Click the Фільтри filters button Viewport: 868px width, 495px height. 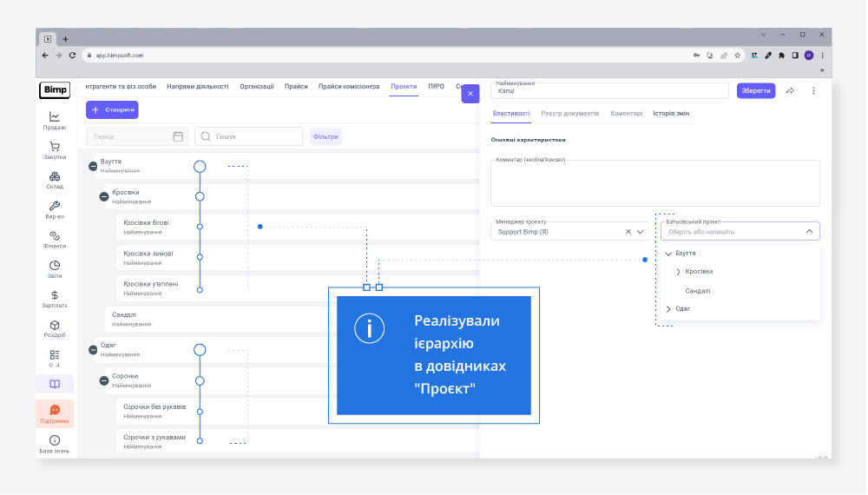coord(325,136)
